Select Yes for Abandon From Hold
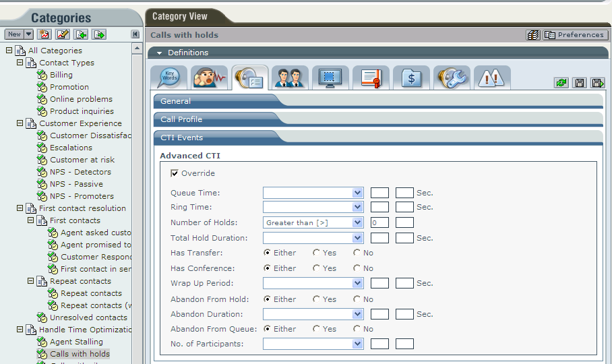Image resolution: width=612 pixels, height=364 pixels. 316,299
